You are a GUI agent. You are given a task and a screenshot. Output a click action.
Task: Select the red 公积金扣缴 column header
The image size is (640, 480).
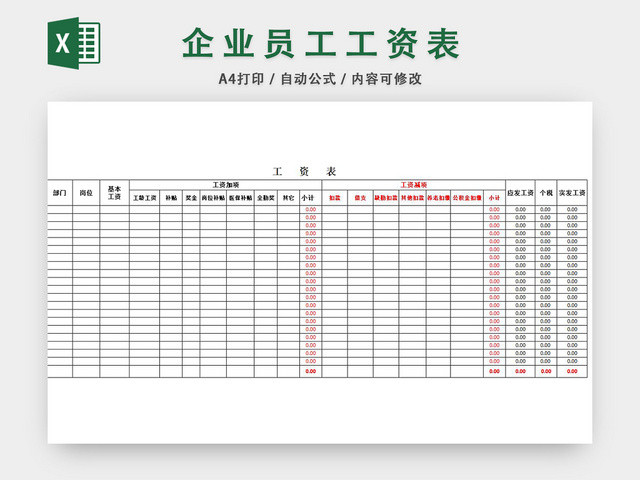coord(467,198)
